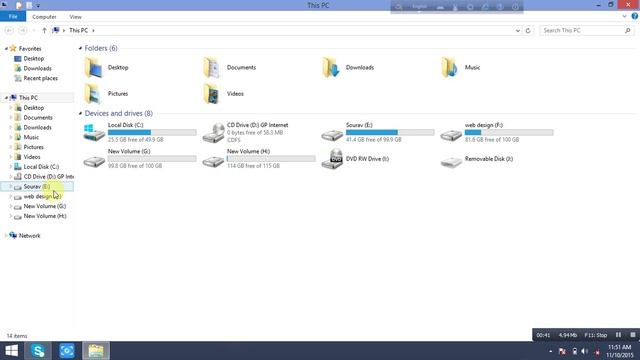
Task: Click the volume speaker tray icon
Action: [584, 351]
